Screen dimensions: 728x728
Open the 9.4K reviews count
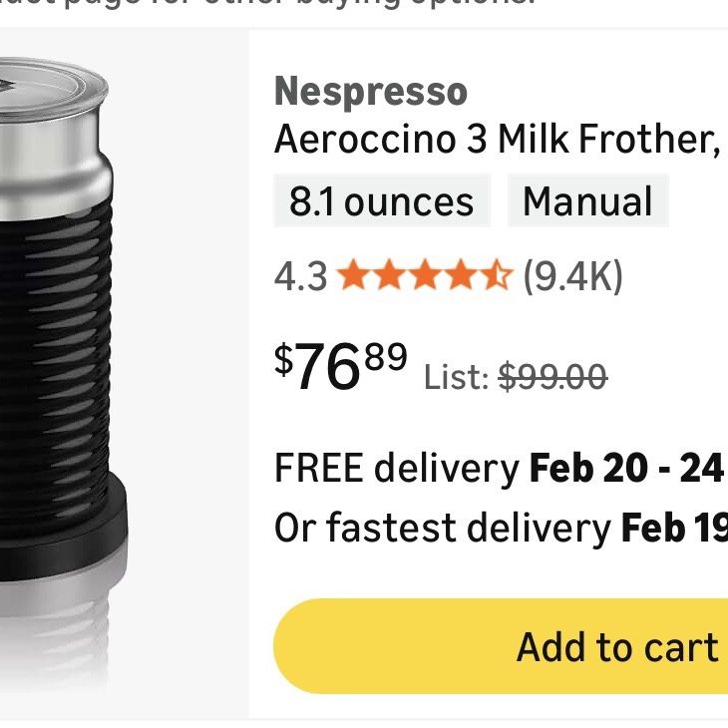coord(572,276)
